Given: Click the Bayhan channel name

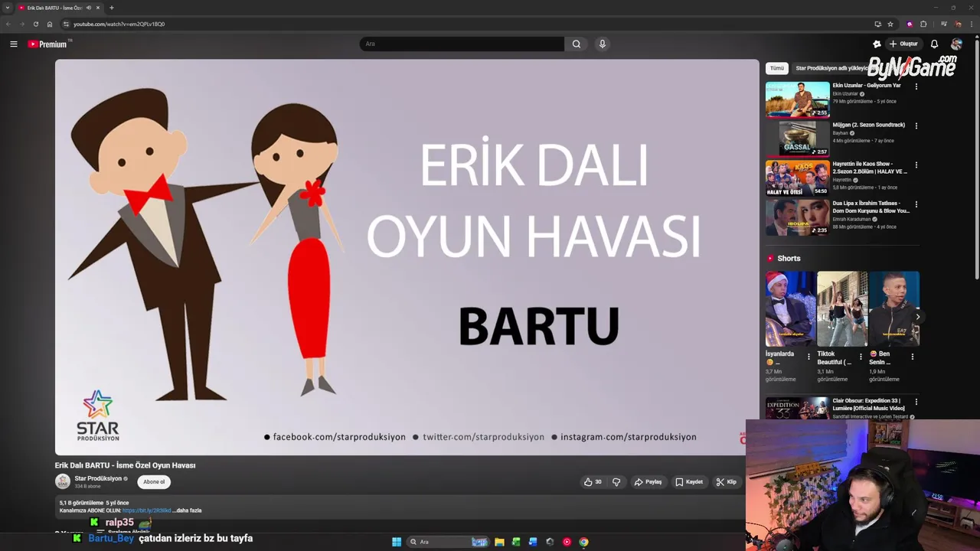Looking at the screenshot, I should [x=840, y=133].
